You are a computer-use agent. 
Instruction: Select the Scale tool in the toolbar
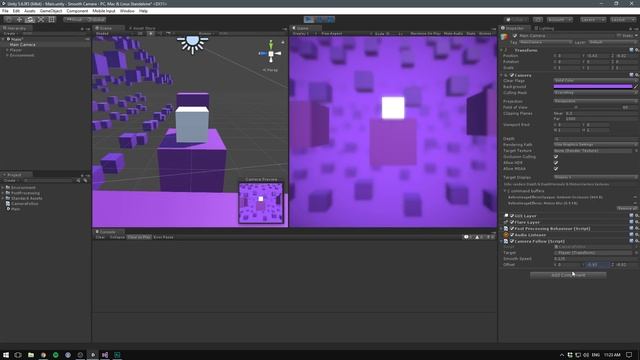pos(41,19)
